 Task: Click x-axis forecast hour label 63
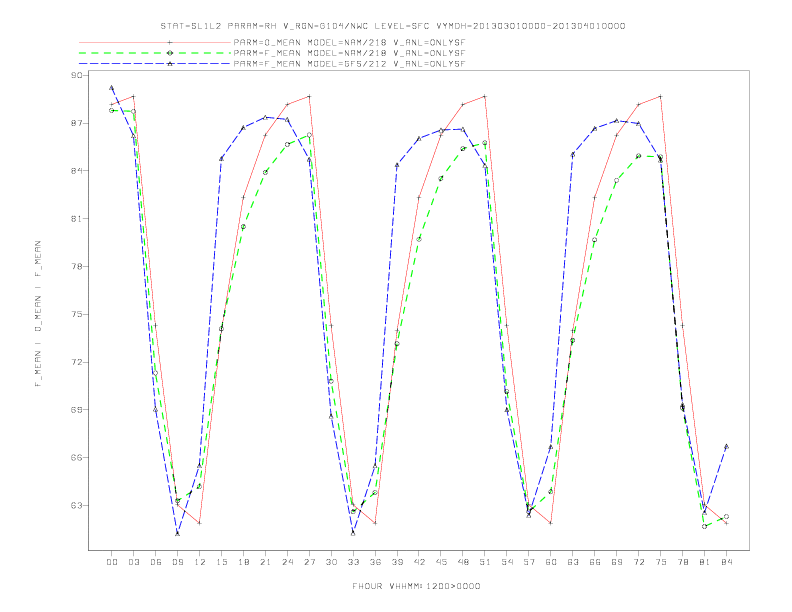click(x=573, y=562)
